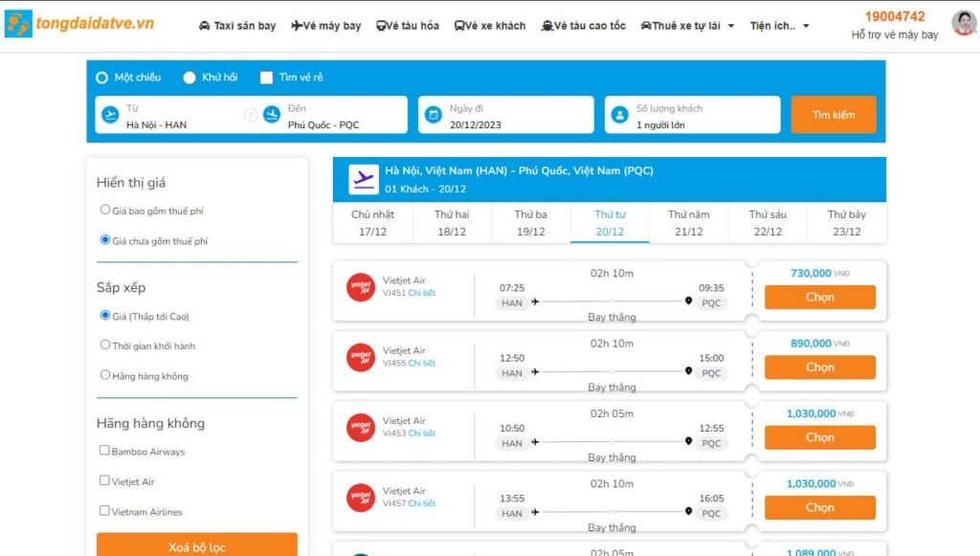Click support agent avatar photo
980x556 pixels.
[x=964, y=23]
